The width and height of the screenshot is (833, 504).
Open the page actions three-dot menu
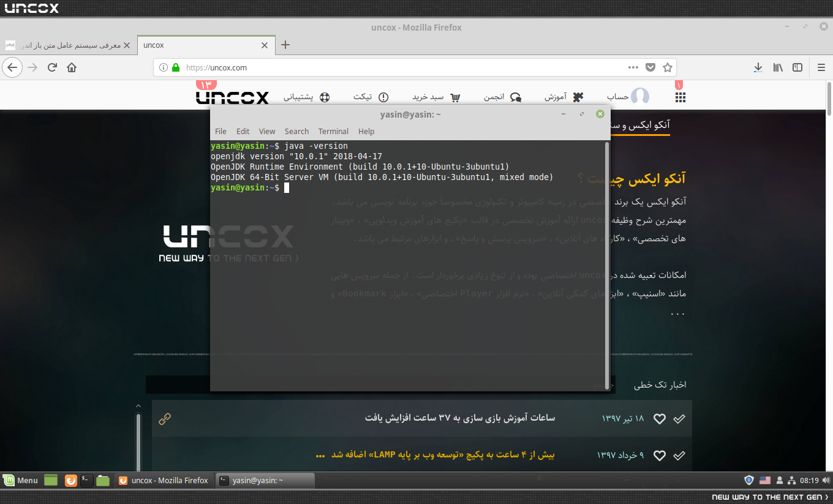pyautogui.click(x=634, y=67)
